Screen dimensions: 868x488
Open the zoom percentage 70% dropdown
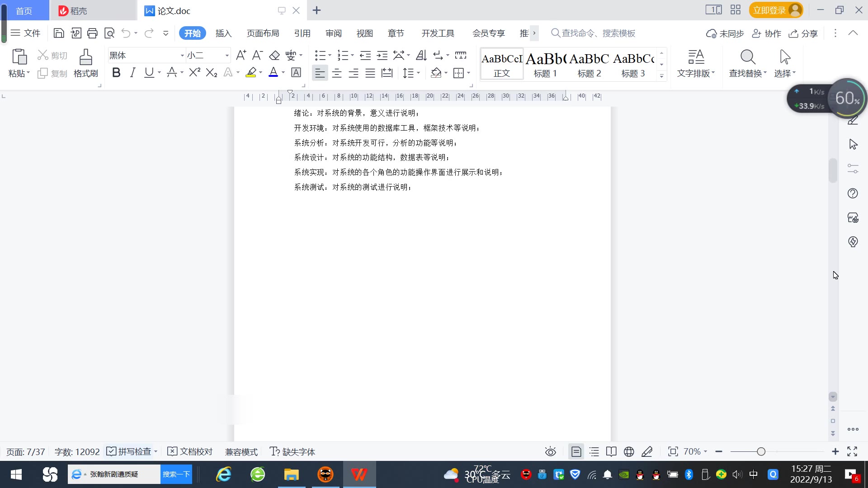tap(695, 452)
